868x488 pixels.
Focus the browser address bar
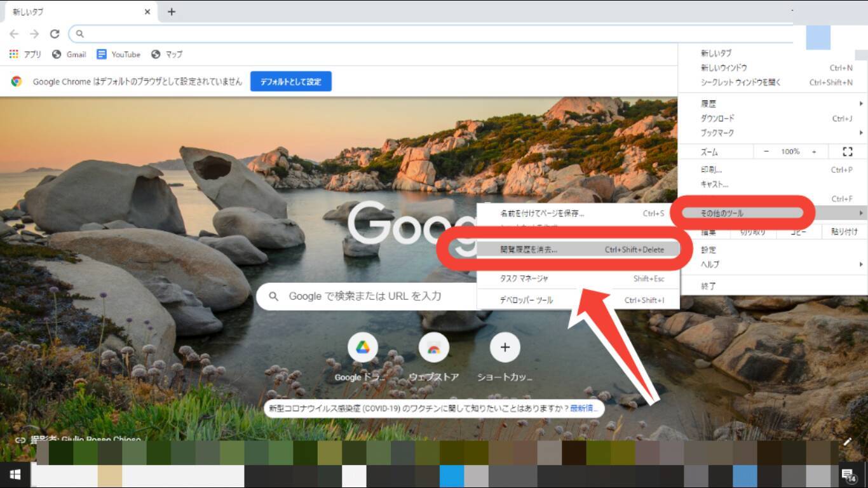coord(432,34)
